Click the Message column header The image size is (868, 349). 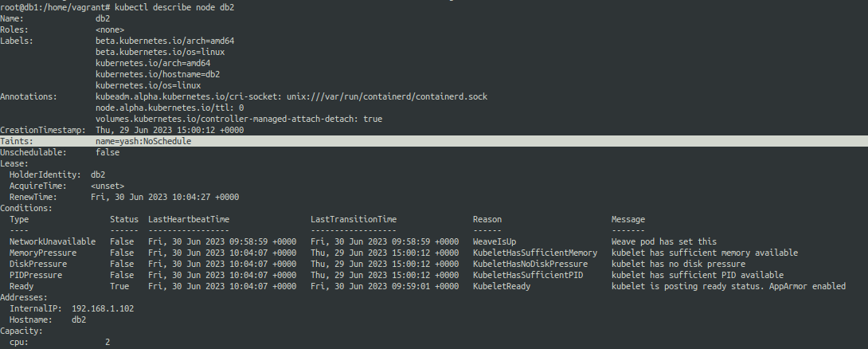pyautogui.click(x=628, y=219)
